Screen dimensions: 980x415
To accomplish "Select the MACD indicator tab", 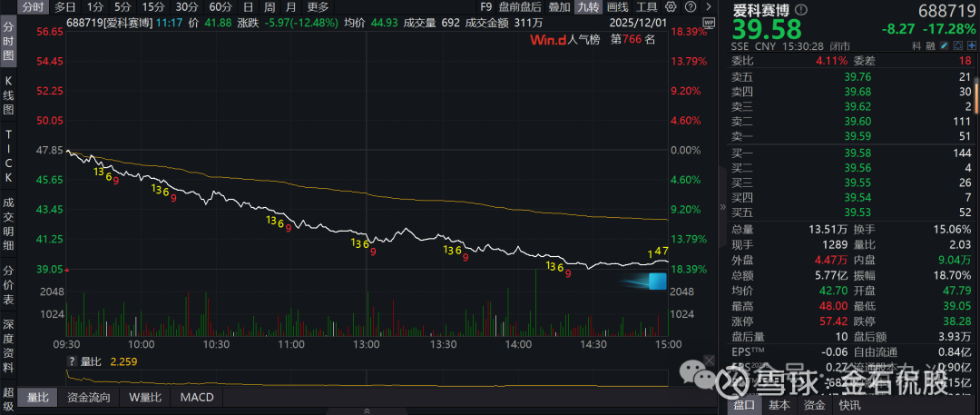I will [197, 397].
